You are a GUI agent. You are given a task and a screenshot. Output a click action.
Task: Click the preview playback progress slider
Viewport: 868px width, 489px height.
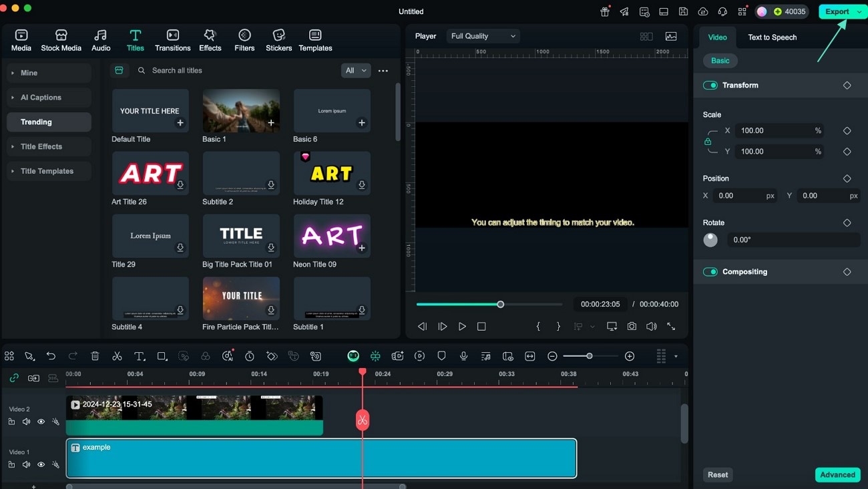point(489,305)
